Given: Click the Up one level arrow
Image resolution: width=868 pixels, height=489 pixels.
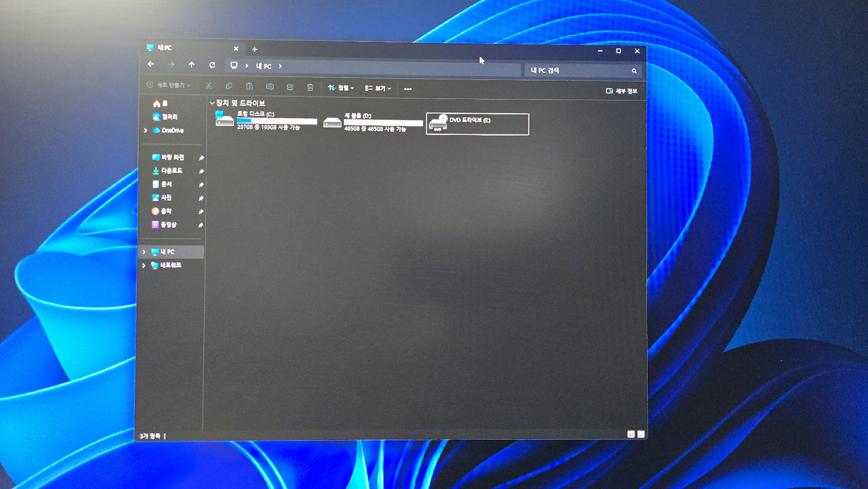Looking at the screenshot, I should [x=192, y=65].
